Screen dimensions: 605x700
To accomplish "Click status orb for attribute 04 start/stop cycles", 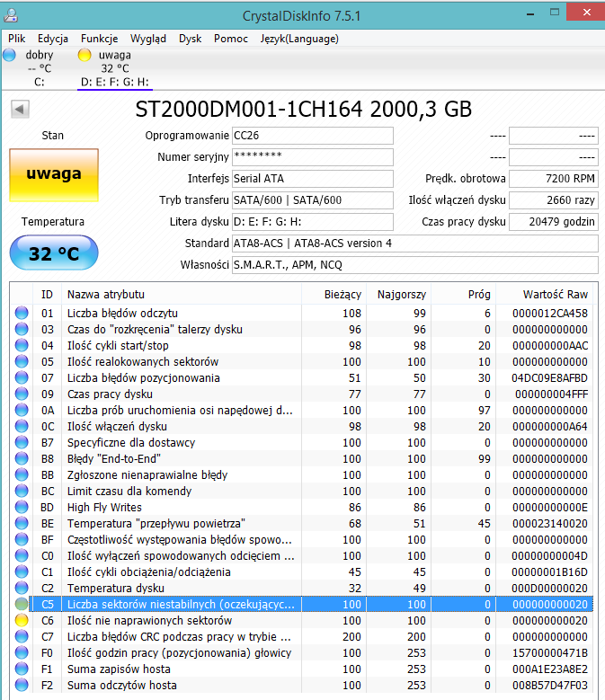I will 22,345.
